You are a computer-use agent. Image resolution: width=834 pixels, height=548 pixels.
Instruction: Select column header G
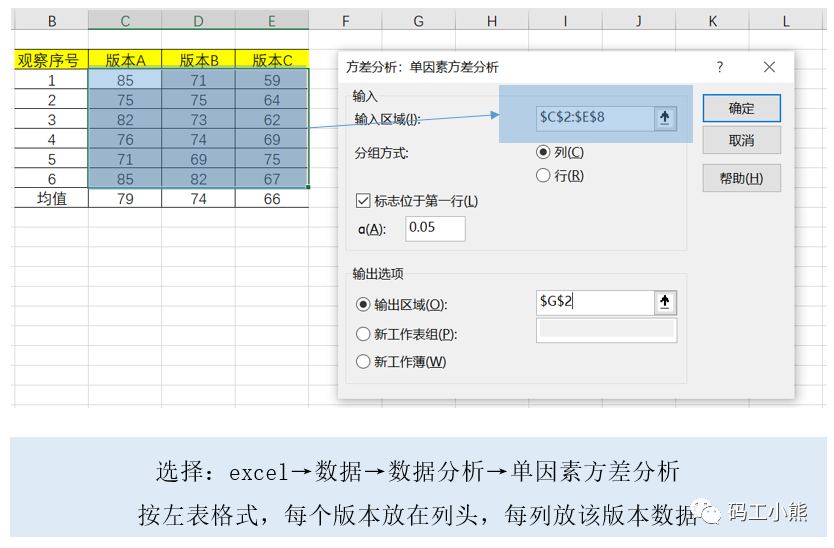click(x=419, y=21)
